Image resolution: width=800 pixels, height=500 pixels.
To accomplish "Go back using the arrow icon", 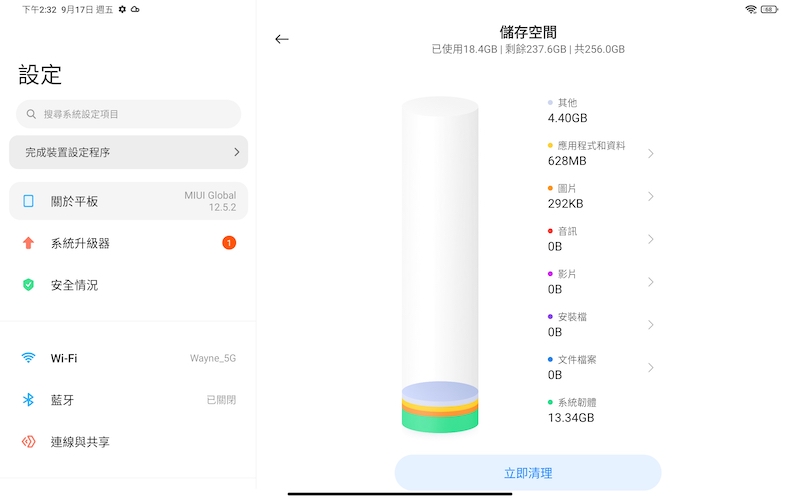I will (282, 39).
